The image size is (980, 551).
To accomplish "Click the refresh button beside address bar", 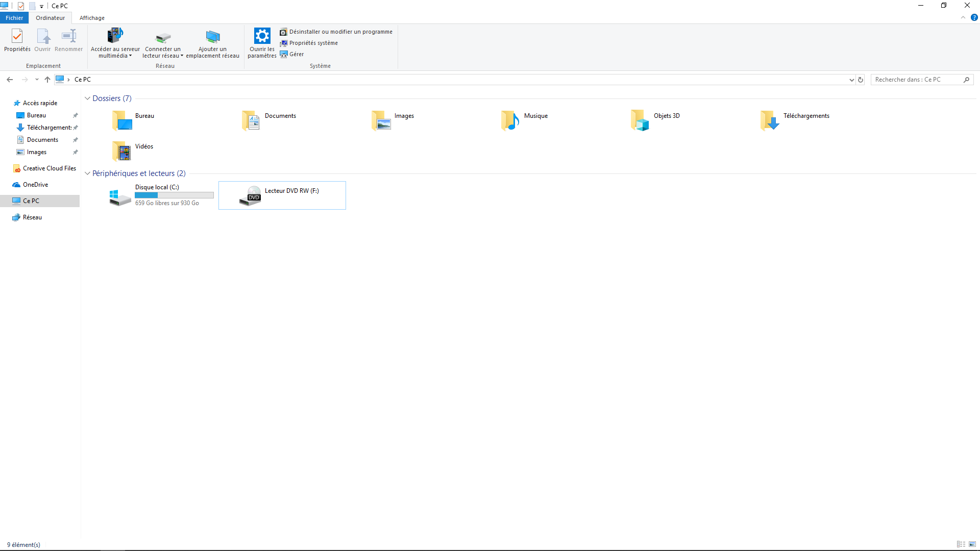I will 861,80.
